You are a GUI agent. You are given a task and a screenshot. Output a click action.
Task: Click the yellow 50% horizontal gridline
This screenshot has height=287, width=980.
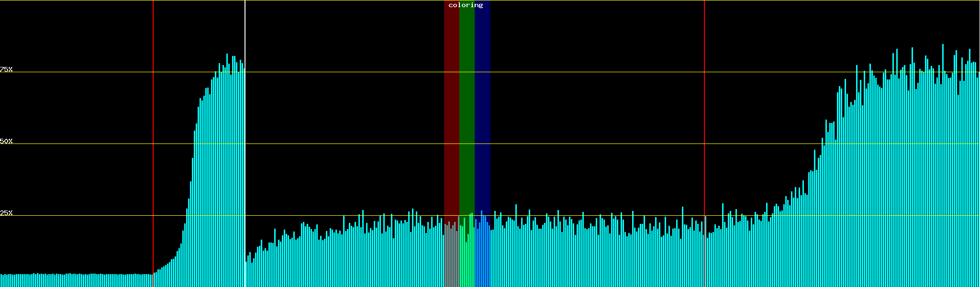[x=574, y=144]
